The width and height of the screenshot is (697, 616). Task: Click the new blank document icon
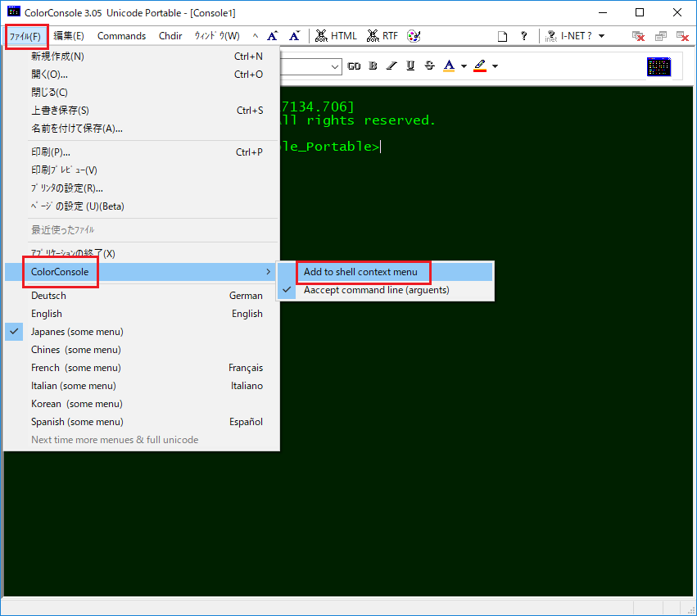(x=502, y=36)
